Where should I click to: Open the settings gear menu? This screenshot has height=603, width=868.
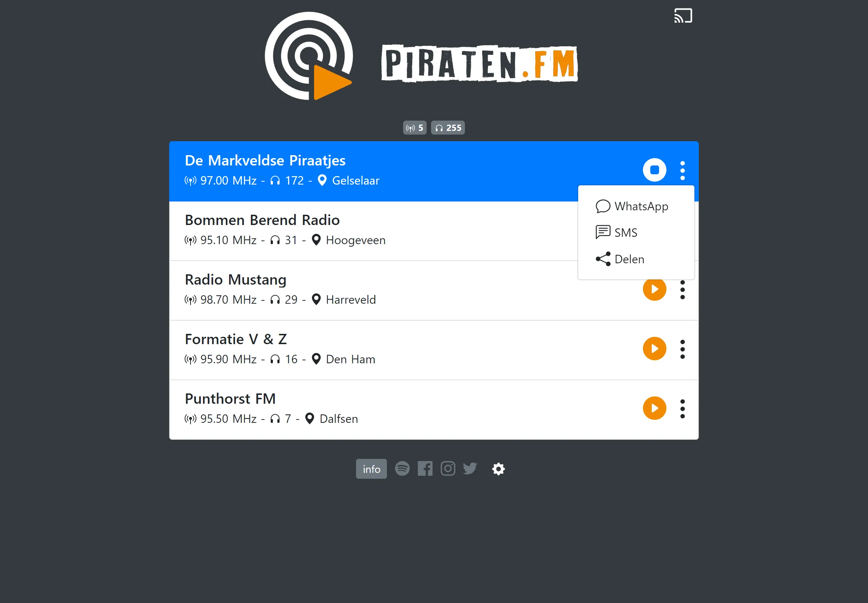click(499, 468)
